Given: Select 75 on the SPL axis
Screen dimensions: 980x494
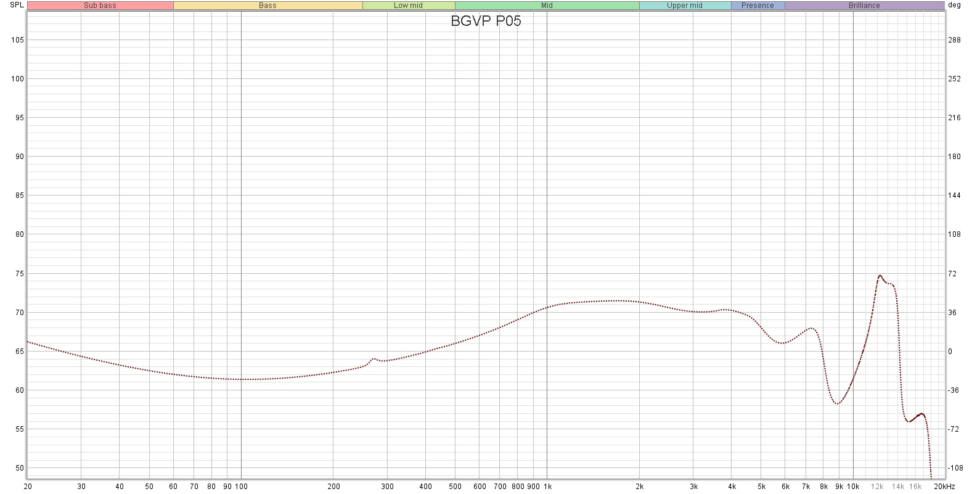Looking at the screenshot, I should pos(20,274).
